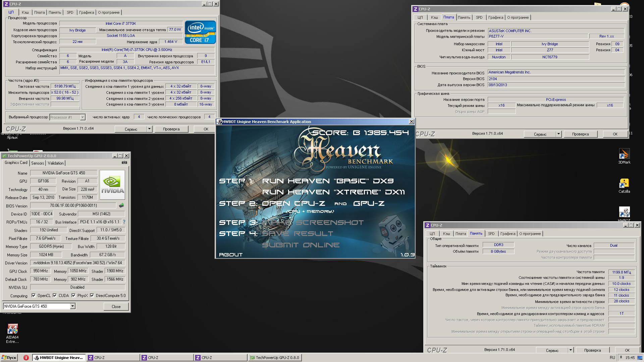The height and width of the screenshot is (362, 644).
Task: Toggle the OpenCL checkbox in GPU-Z
Action: (x=34, y=296)
